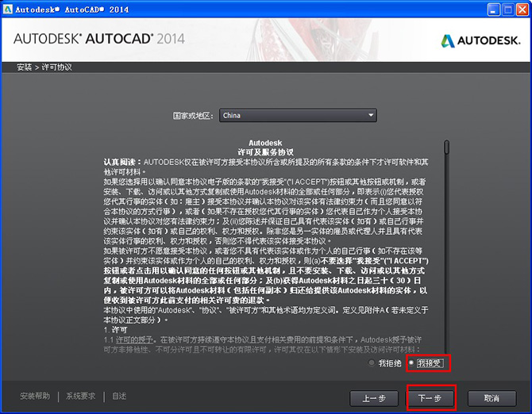Viewport: 532px width, 414px height.
Task: Click the 1. 许可 section heading
Action: point(116,330)
